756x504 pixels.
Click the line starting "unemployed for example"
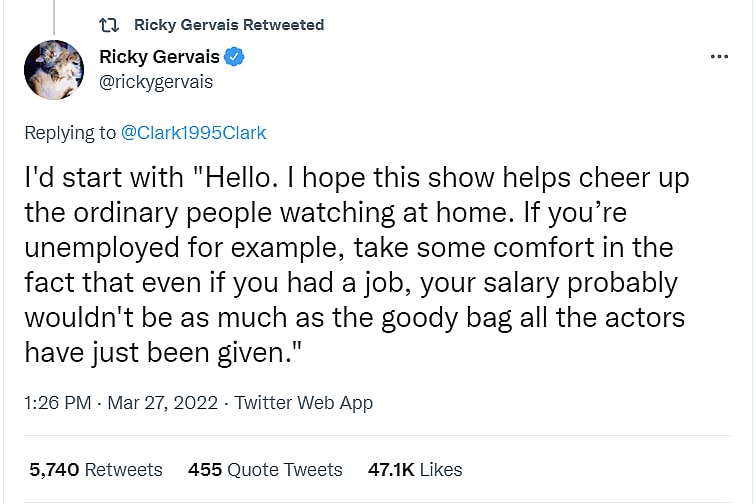348,247
